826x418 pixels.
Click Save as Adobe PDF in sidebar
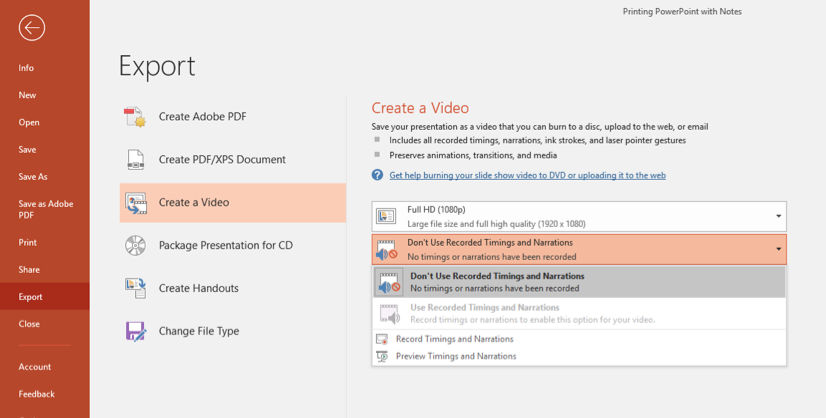(46, 209)
